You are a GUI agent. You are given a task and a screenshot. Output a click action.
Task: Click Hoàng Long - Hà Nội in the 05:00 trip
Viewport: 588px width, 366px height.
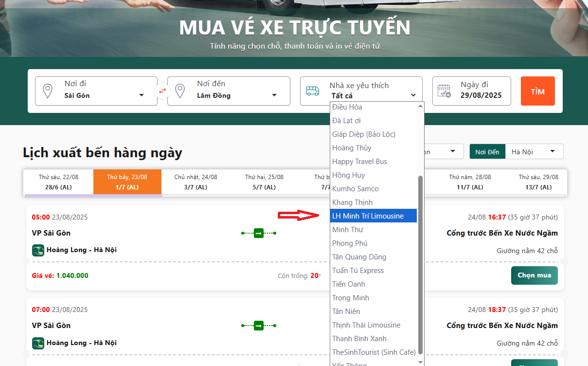(x=82, y=250)
